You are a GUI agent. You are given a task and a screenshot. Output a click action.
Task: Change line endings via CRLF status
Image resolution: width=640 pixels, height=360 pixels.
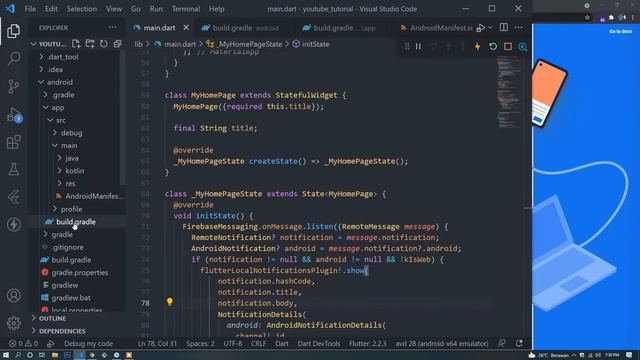click(258, 343)
